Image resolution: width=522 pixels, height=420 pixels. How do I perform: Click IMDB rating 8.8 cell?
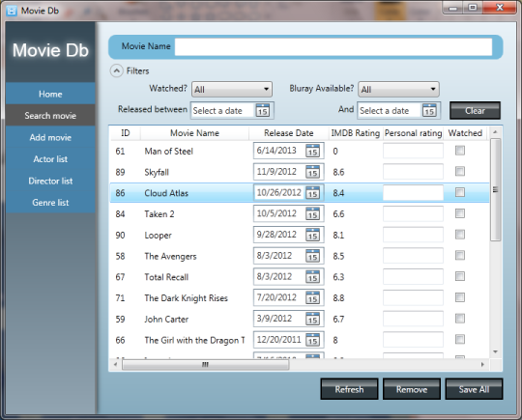[338, 298]
